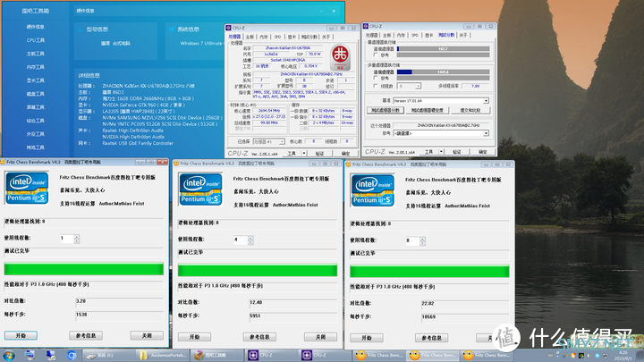Click the Socket 1540 HFCBGA field
Viewport: 644px width, 362px height.
tap(287, 60)
